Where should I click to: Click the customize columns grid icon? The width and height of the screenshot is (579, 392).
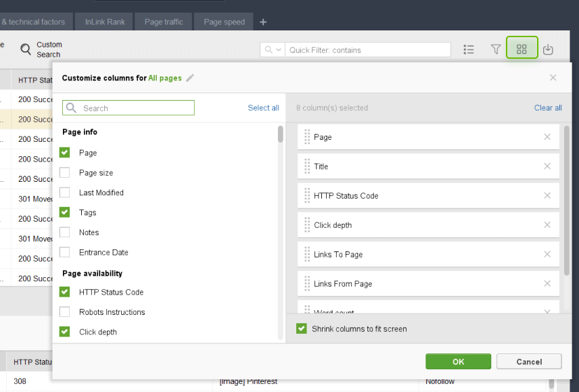point(522,49)
